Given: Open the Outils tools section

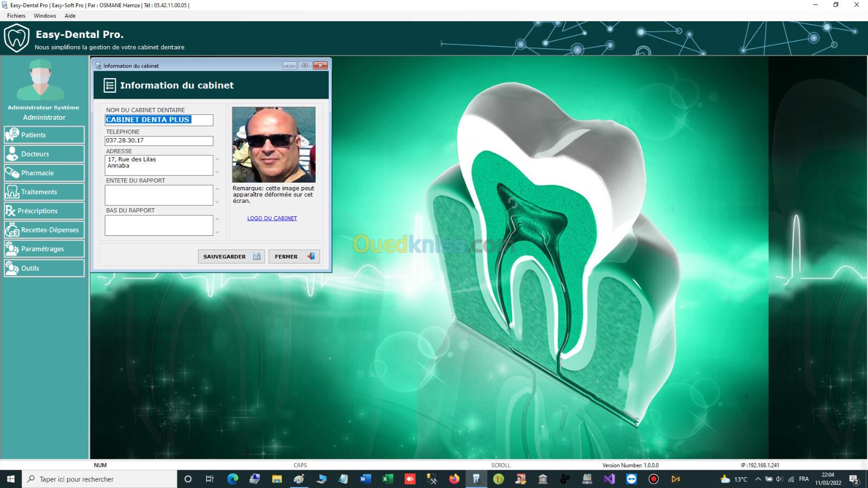Looking at the screenshot, I should [44, 268].
